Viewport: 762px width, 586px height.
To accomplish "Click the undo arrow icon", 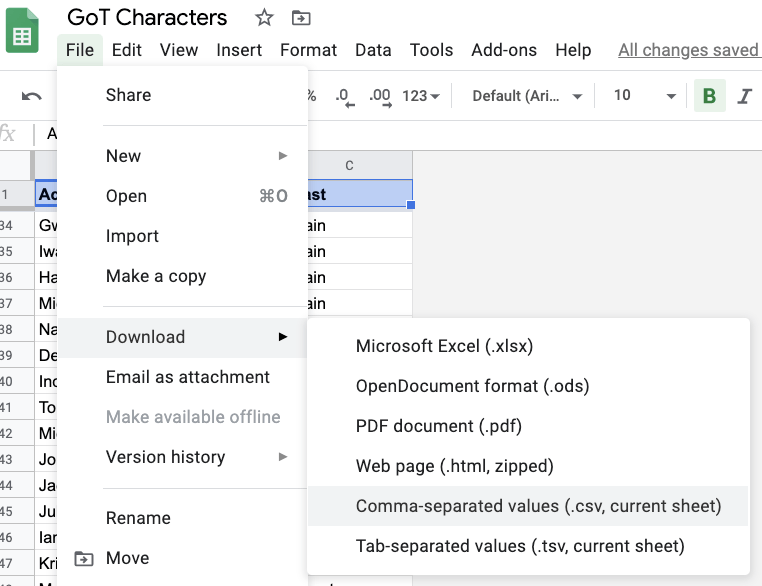I will point(32,96).
